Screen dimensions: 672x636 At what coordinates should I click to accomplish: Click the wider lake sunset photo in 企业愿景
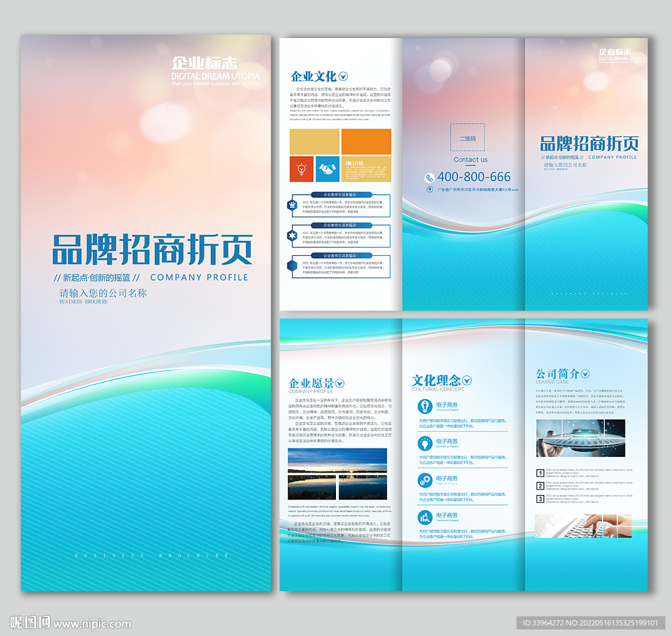(337, 461)
